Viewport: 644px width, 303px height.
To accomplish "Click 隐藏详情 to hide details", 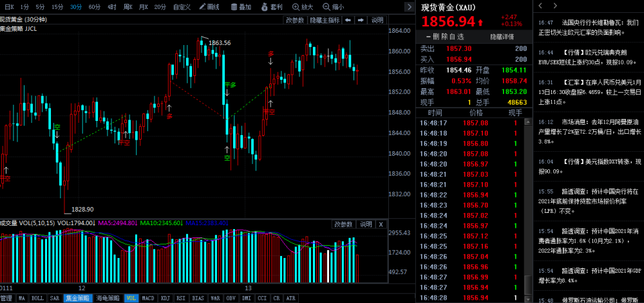I will tap(502, 37).
